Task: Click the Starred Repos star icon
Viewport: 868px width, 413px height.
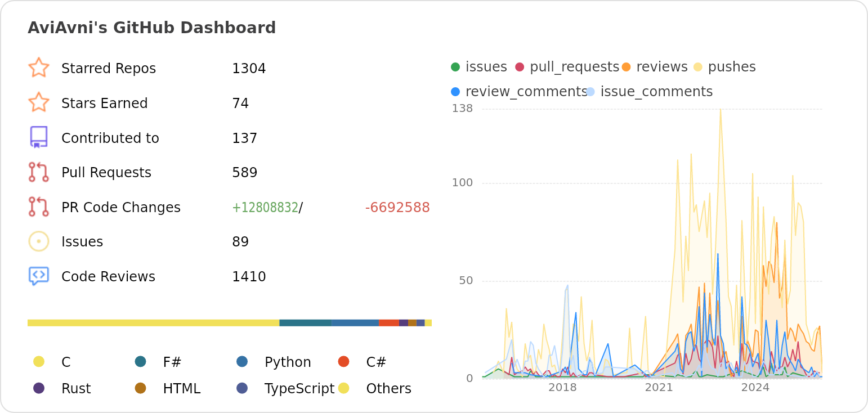Action: pyautogui.click(x=39, y=68)
